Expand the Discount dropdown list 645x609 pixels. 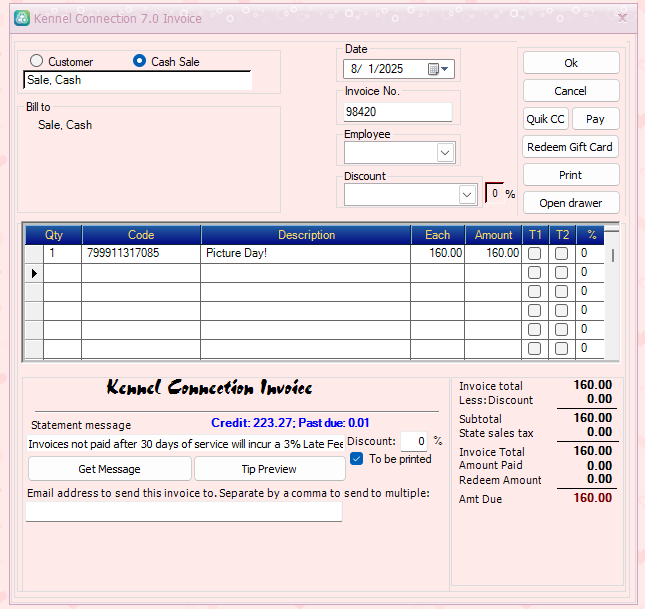467,194
